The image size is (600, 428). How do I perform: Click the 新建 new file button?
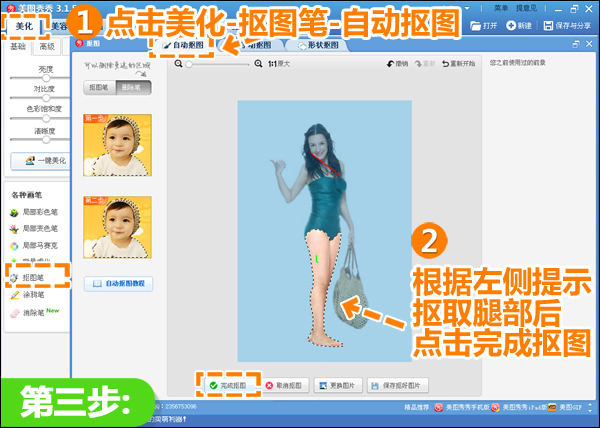click(x=519, y=24)
